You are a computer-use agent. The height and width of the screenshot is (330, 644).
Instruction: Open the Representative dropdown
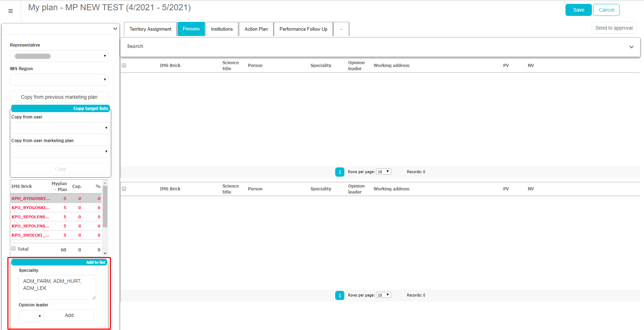point(59,56)
